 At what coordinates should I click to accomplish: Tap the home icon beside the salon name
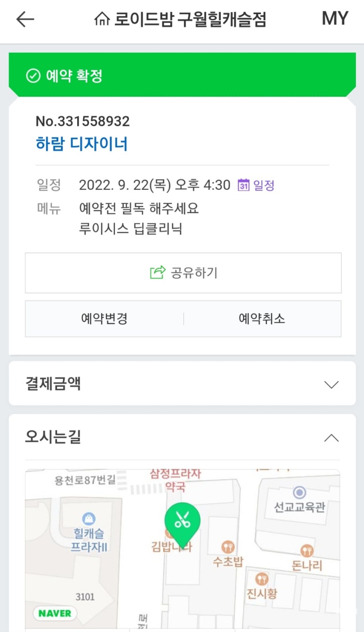[101, 20]
